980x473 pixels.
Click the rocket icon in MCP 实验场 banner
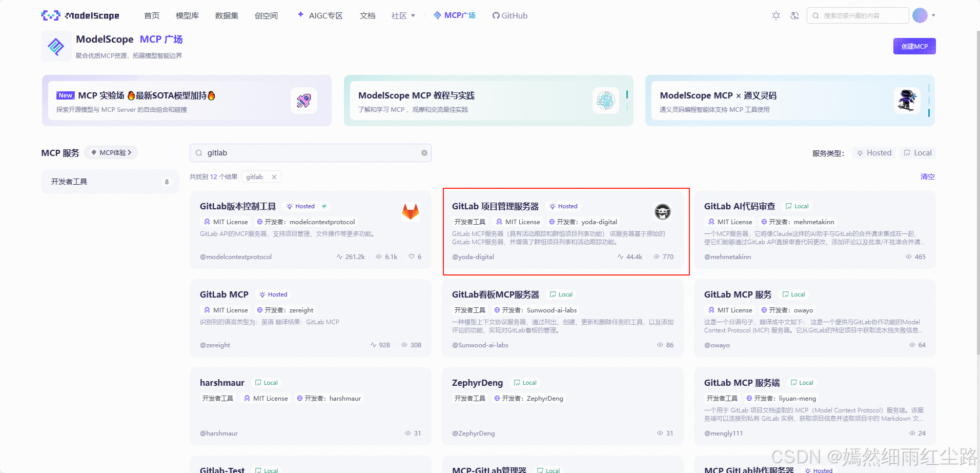[304, 101]
